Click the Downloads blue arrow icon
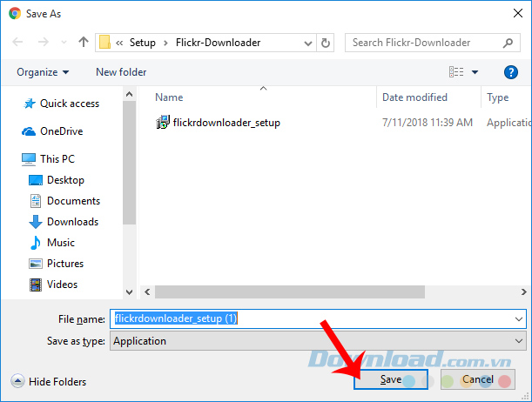Viewport: 532px width, 402px height. coord(36,222)
